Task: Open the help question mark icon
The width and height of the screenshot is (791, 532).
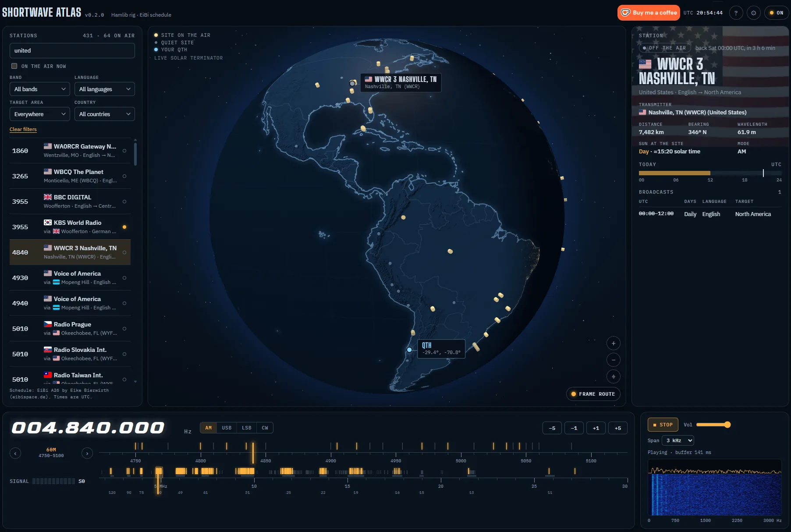Action: coord(736,13)
